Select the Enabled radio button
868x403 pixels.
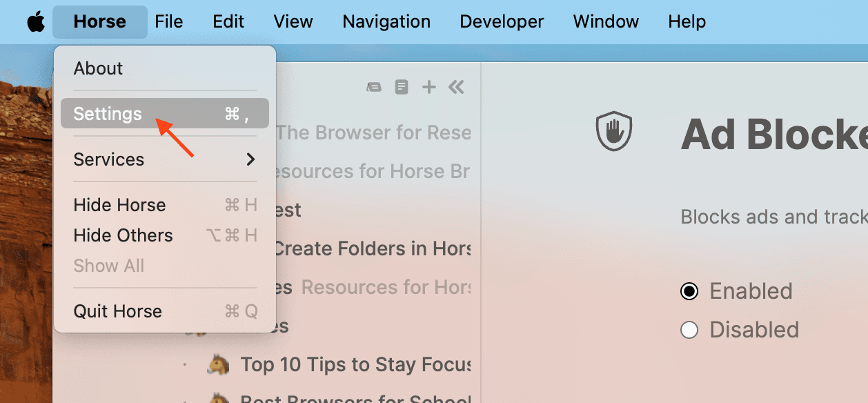click(x=689, y=291)
